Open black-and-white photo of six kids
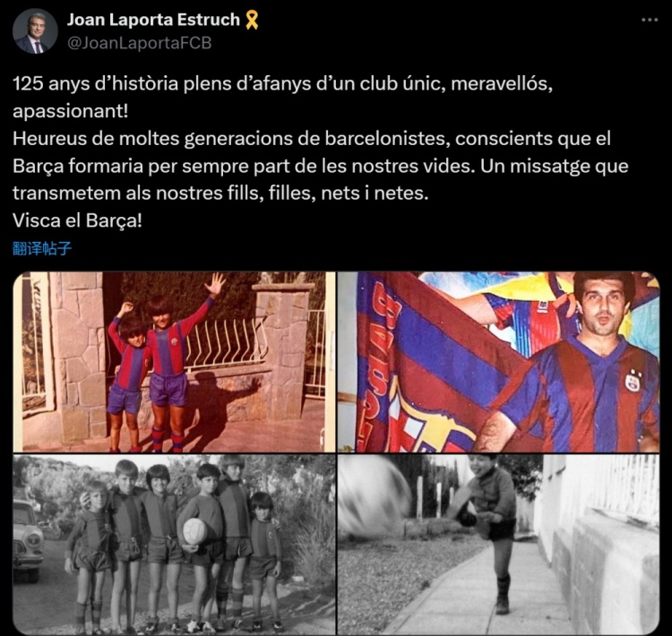 click(174, 545)
